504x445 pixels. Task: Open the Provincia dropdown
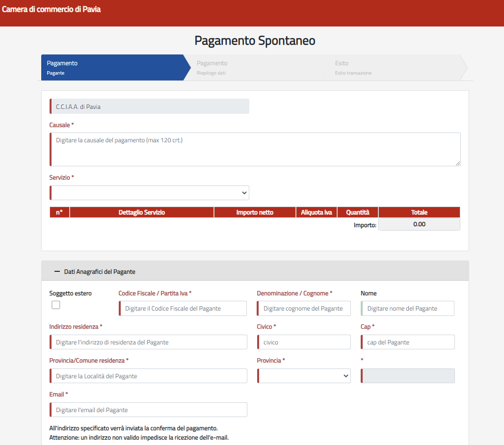pyautogui.click(x=304, y=376)
